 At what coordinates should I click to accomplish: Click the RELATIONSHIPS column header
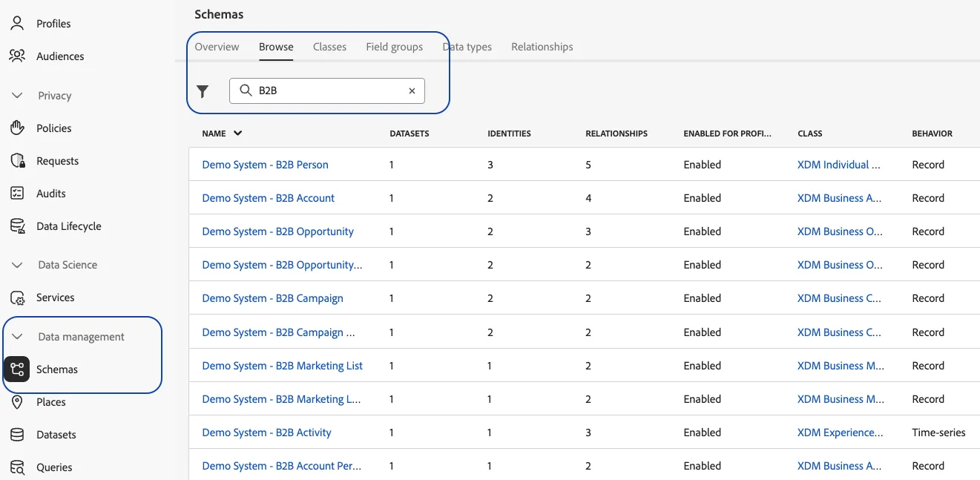click(616, 134)
